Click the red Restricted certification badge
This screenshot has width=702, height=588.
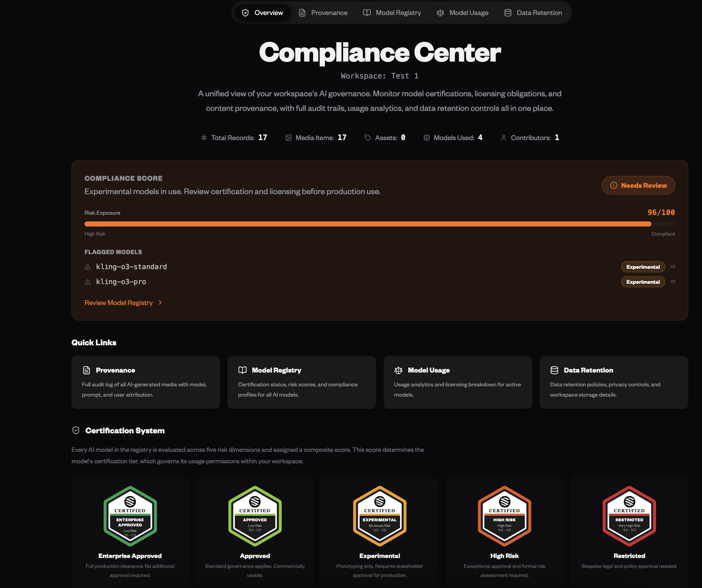click(x=629, y=516)
